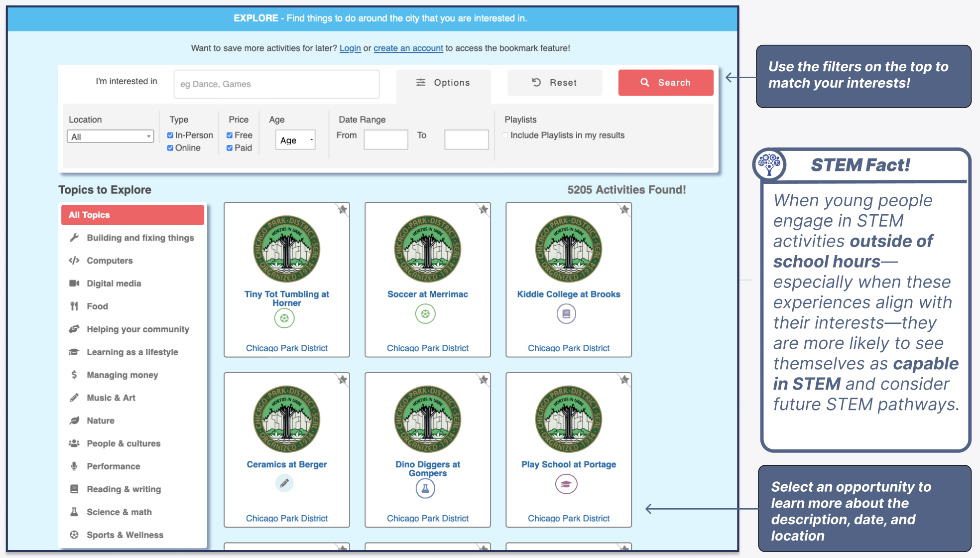Click the pencil icon under Ceramics at Berger

pyautogui.click(x=284, y=483)
